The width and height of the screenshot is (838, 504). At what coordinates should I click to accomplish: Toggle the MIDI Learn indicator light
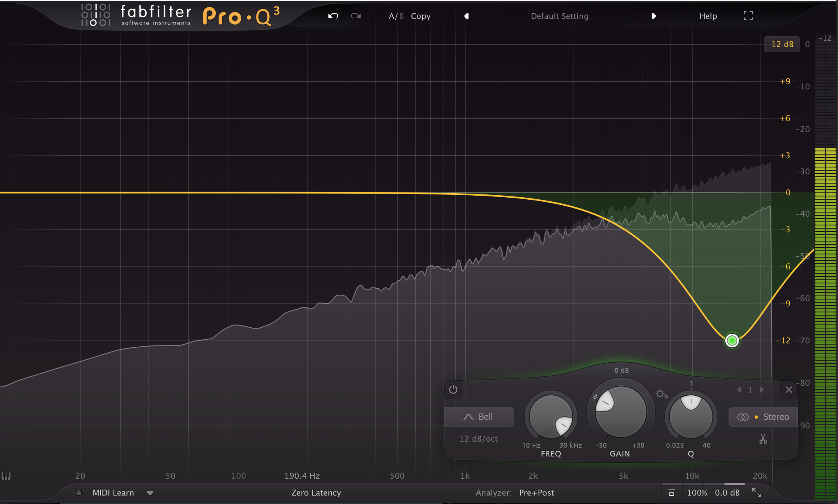(79, 493)
